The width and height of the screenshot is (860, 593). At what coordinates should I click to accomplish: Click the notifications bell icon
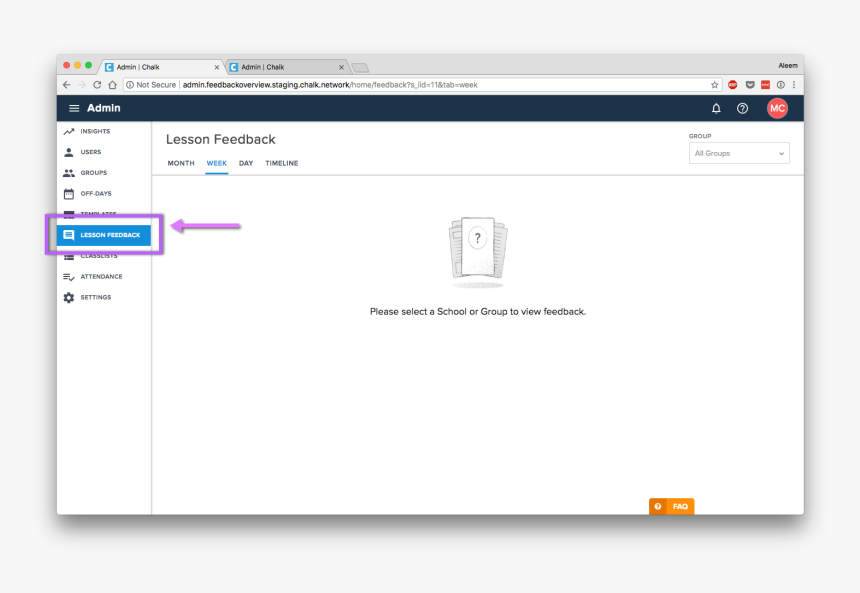[x=716, y=108]
